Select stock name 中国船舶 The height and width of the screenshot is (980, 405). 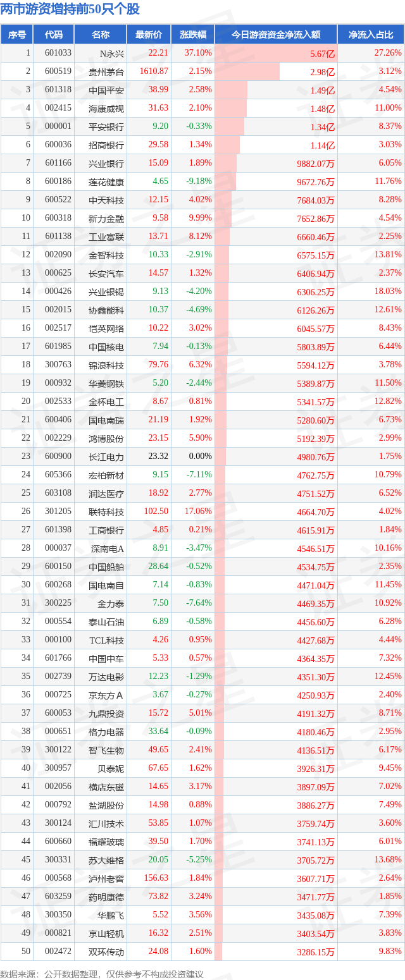coord(106,567)
